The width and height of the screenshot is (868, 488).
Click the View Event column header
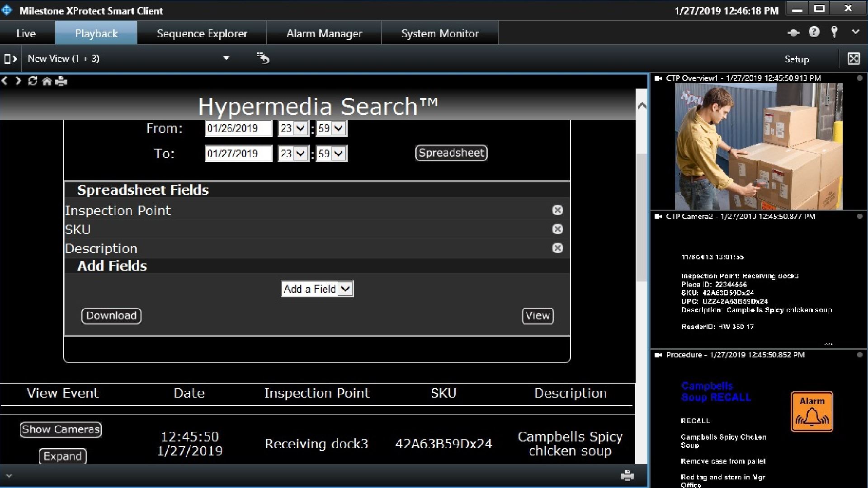(62, 393)
